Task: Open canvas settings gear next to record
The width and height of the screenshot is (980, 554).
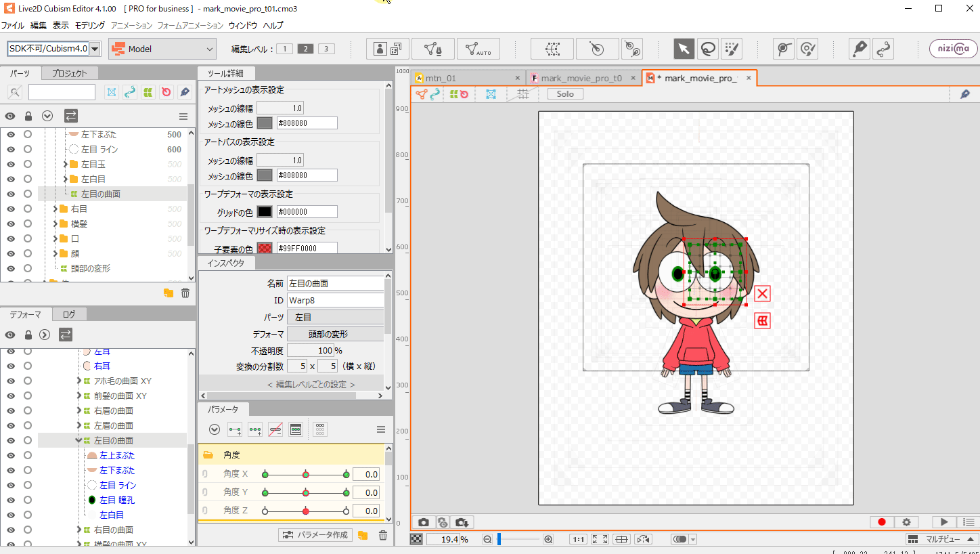Action: [906, 522]
